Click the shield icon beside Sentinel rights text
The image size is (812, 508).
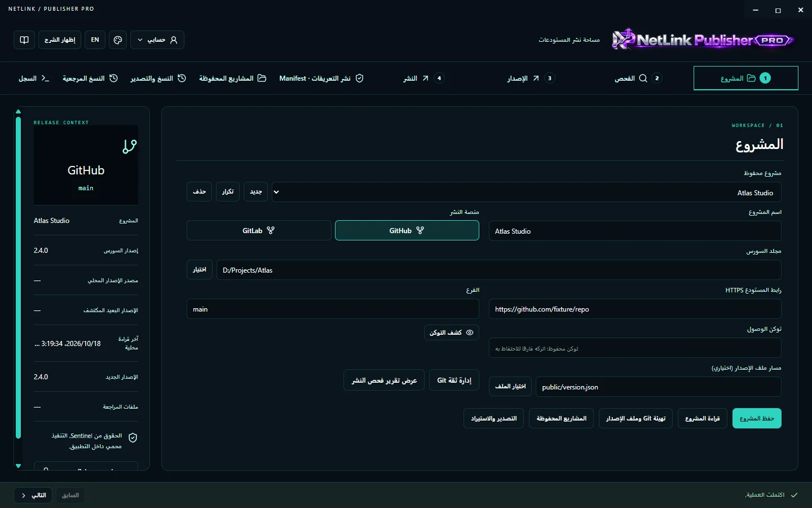coord(133,437)
